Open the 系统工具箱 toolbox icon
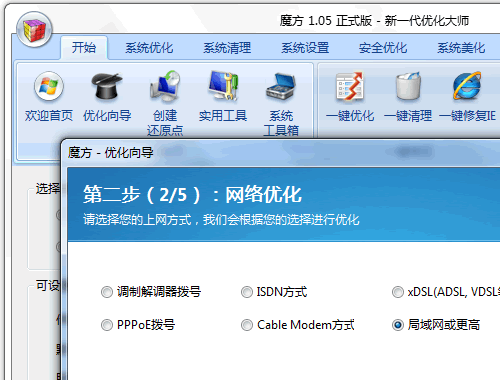 [x=281, y=87]
